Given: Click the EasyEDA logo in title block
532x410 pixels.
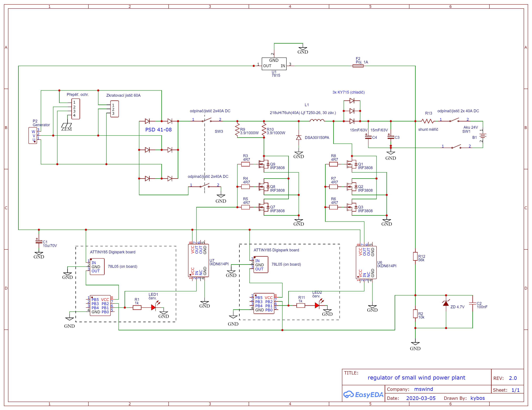Looking at the screenshot, I should coord(363,394).
